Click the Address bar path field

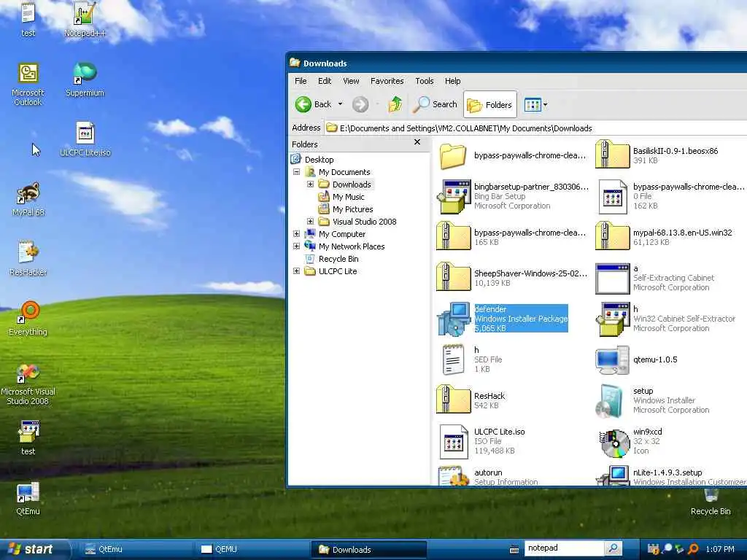coord(535,128)
